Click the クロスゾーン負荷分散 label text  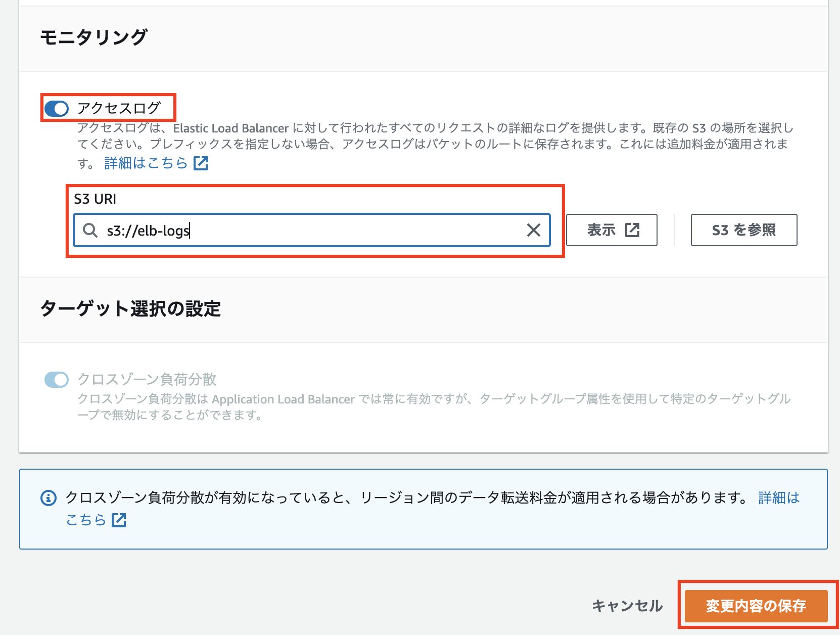147,379
